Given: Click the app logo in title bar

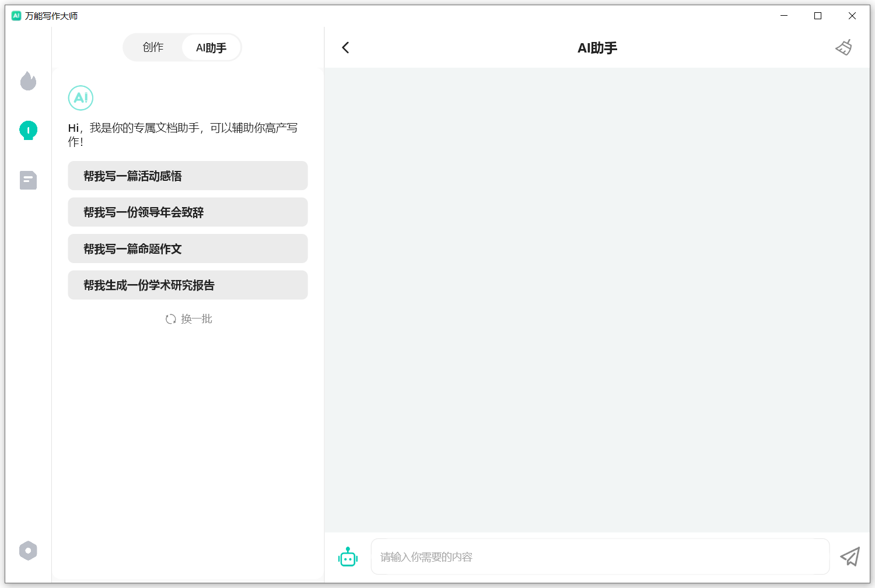Looking at the screenshot, I should coord(16,16).
